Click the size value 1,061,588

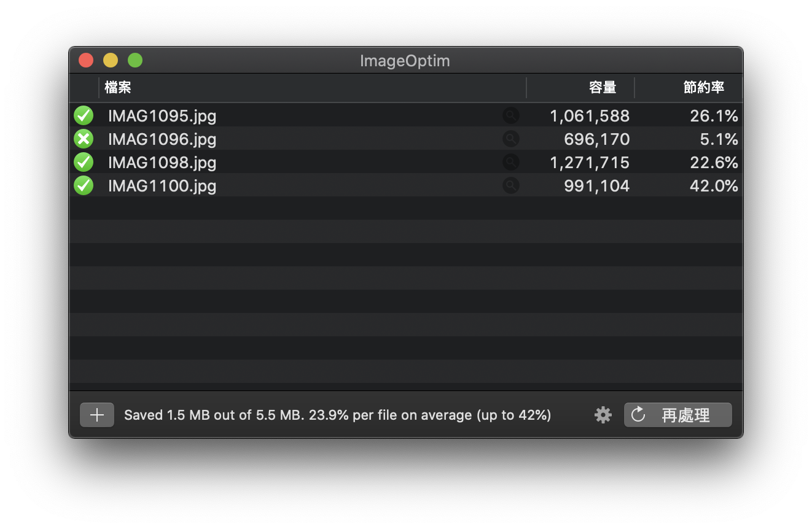click(590, 116)
